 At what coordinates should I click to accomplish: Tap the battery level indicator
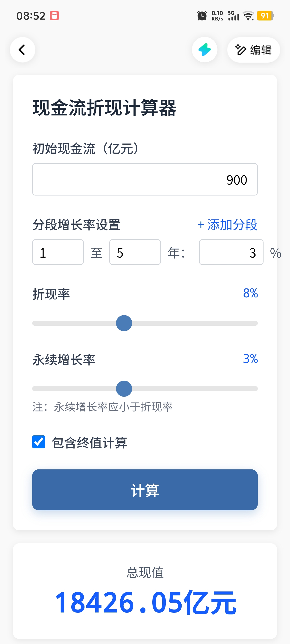[x=265, y=16]
